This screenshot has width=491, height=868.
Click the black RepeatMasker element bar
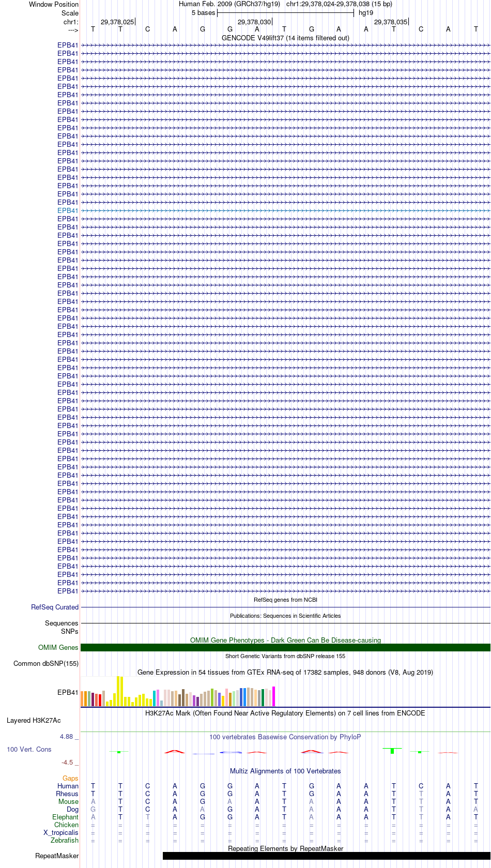327,856
